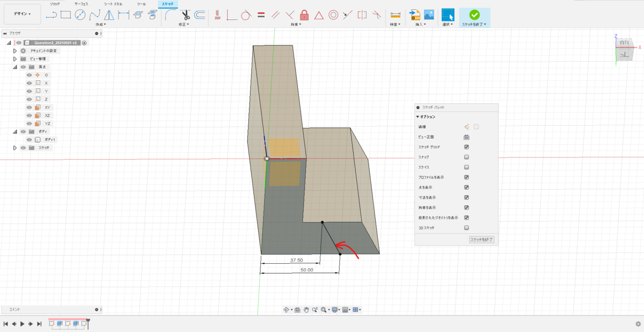Screen dimensions: 644x332
Task: Expand the スケッチ folder node
Action: [15, 148]
